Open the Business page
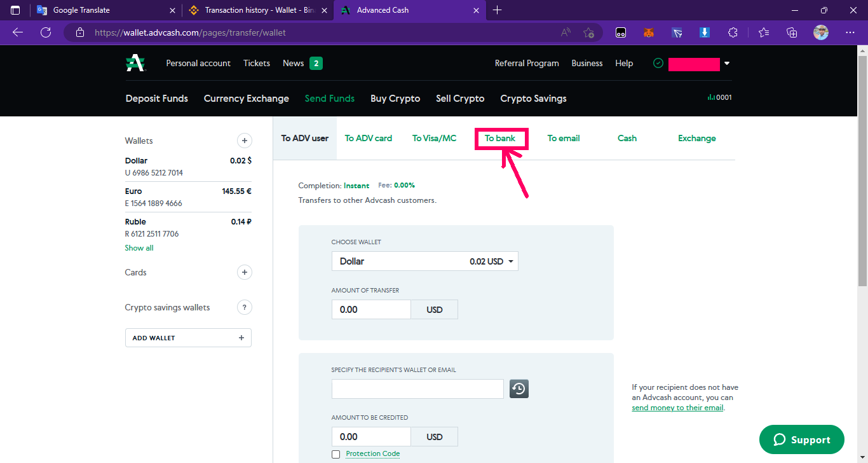868x463 pixels. [587, 63]
